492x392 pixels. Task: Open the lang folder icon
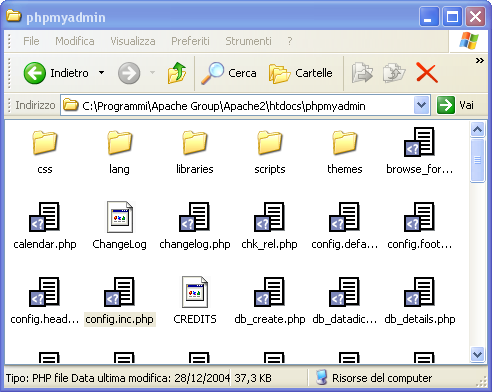(x=120, y=143)
